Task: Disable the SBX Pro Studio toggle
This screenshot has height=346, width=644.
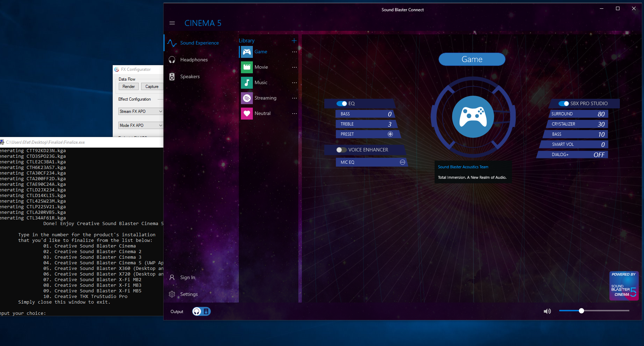Action: [x=563, y=103]
